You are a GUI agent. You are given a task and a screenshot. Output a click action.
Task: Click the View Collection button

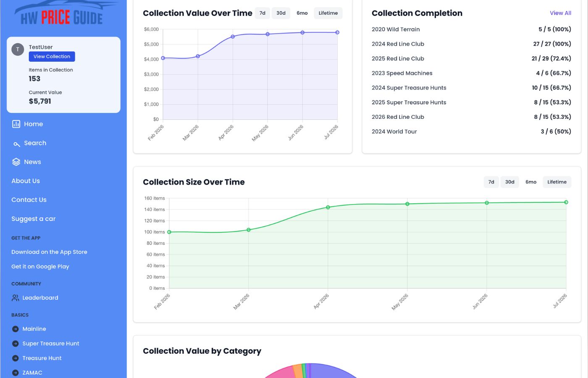tap(52, 56)
